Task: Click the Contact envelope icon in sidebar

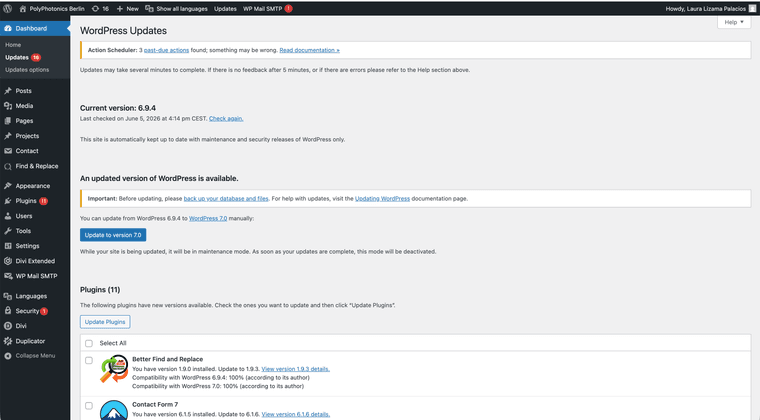Action: (8, 151)
